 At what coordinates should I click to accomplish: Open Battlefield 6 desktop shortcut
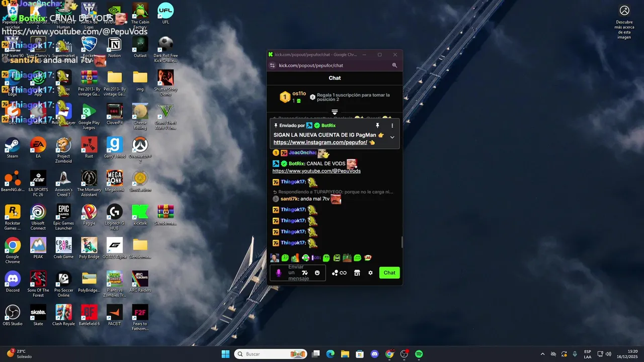pos(89,316)
